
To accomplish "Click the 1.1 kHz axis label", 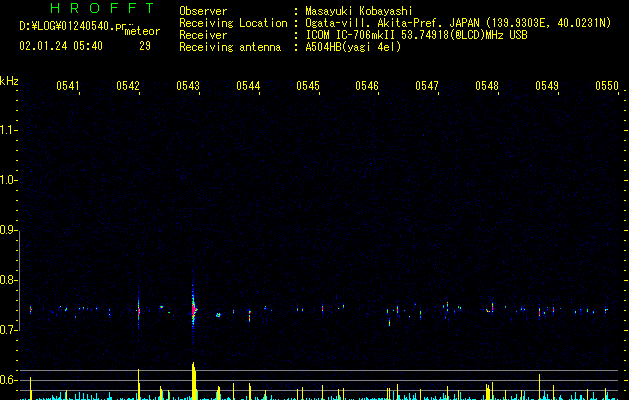I will tap(8, 130).
